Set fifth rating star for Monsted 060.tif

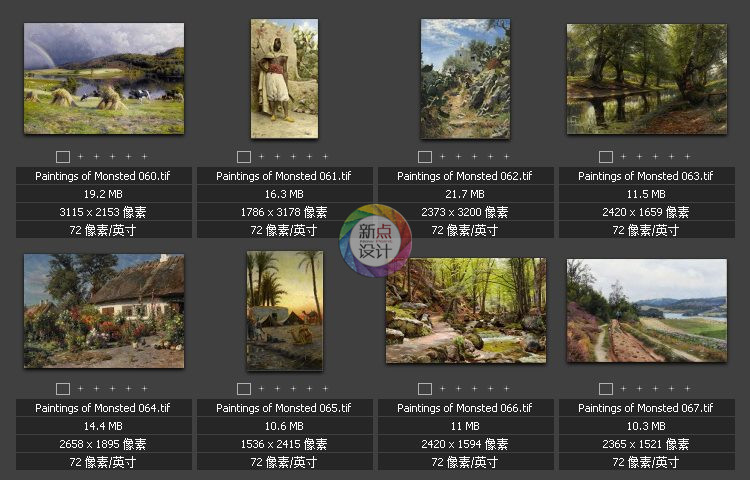[x=144, y=156]
